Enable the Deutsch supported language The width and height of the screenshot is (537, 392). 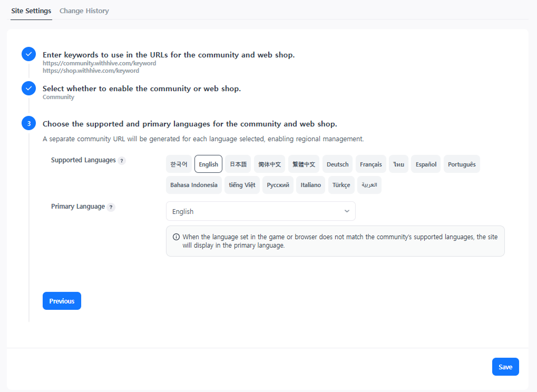[337, 164]
